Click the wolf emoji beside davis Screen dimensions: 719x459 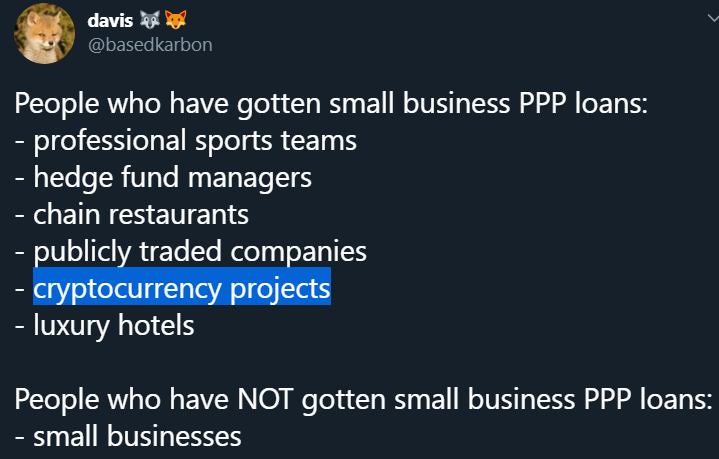(150, 20)
